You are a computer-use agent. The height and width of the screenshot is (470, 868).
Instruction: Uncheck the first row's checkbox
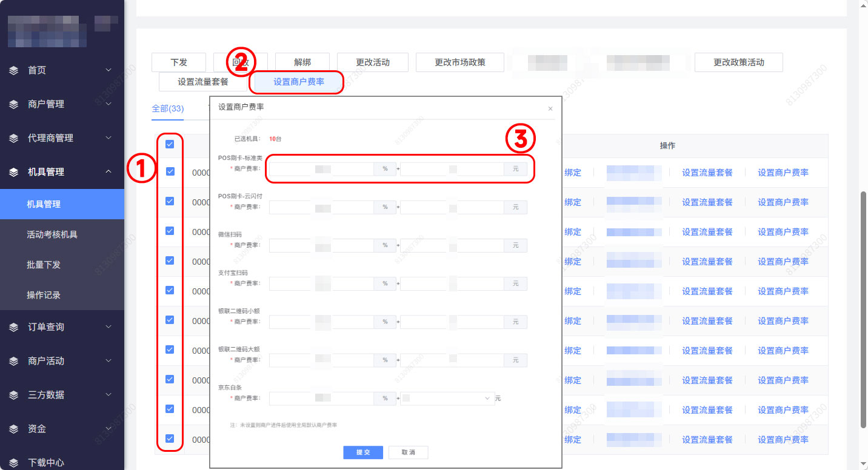[170, 171]
